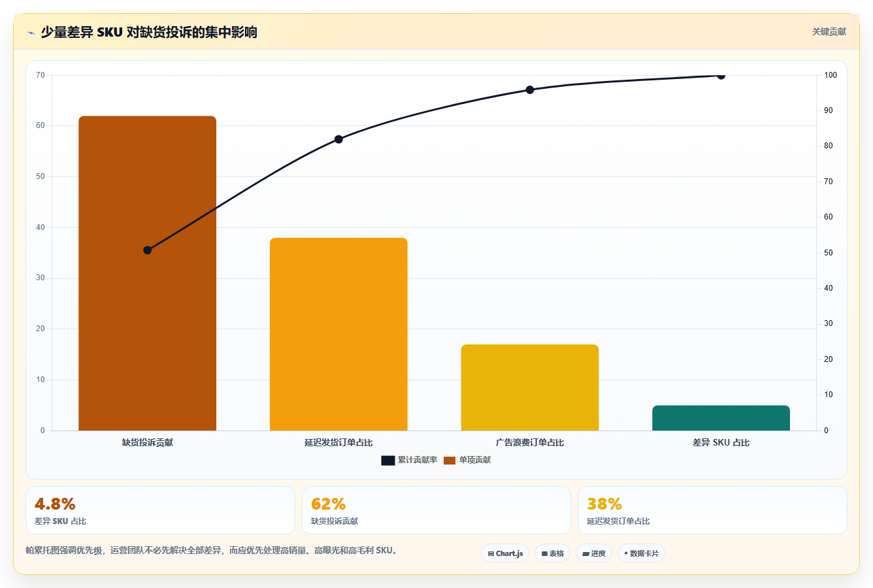Click the legend text 累计贡献率
873x588 pixels.
[x=418, y=461]
